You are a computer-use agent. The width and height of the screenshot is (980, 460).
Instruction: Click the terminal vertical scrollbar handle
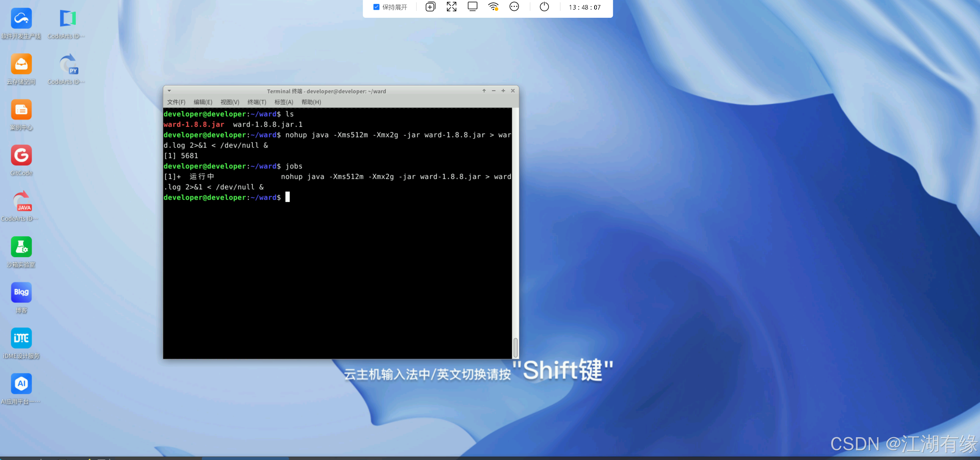(x=515, y=347)
